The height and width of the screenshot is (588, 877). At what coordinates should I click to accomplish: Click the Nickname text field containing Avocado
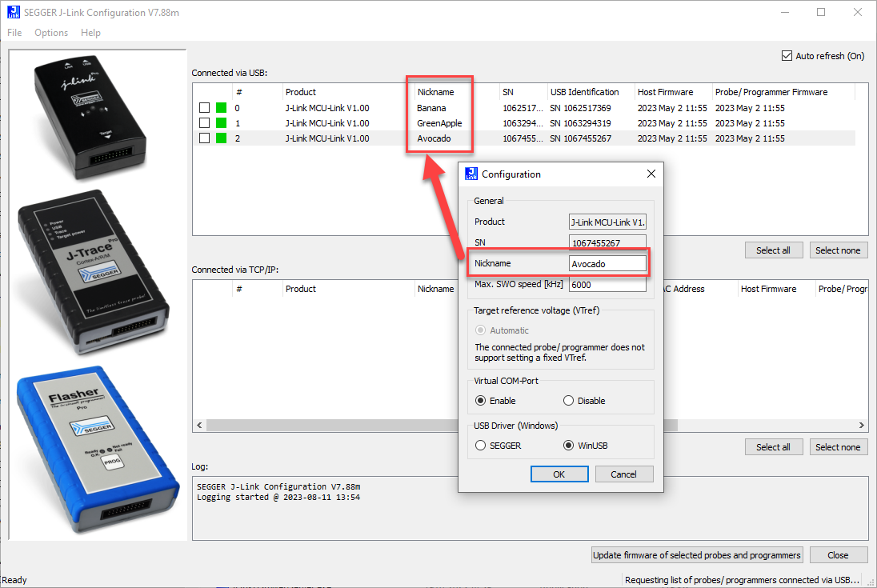point(607,263)
